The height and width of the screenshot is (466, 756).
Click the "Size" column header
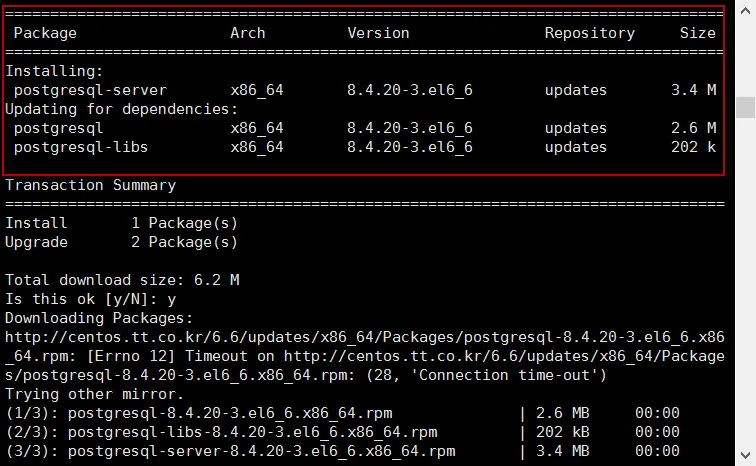tap(698, 33)
